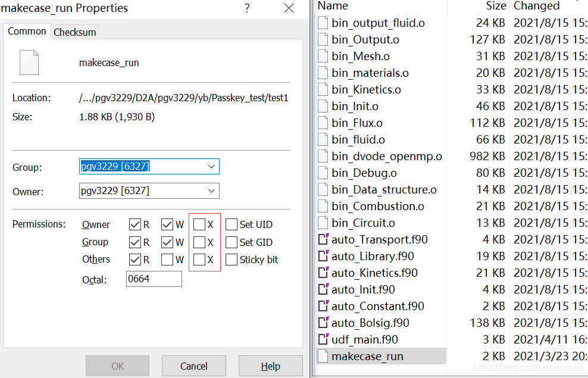Click the bin_Data_structure.o file icon

[x=323, y=189]
